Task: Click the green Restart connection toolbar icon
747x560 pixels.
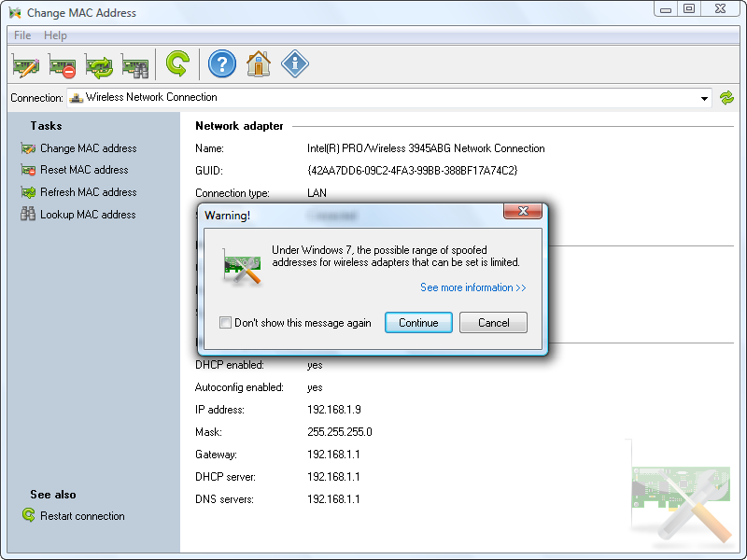Action: pyautogui.click(x=177, y=64)
